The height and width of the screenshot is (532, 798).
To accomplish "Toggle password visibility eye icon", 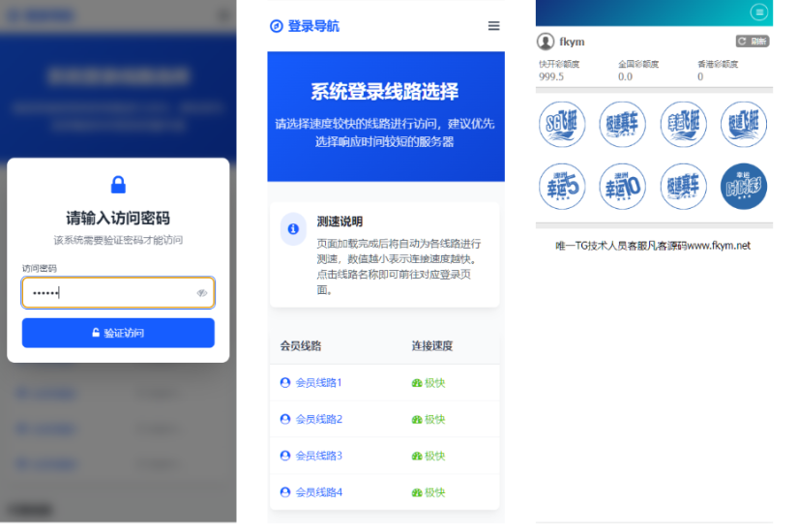I will point(202,292).
